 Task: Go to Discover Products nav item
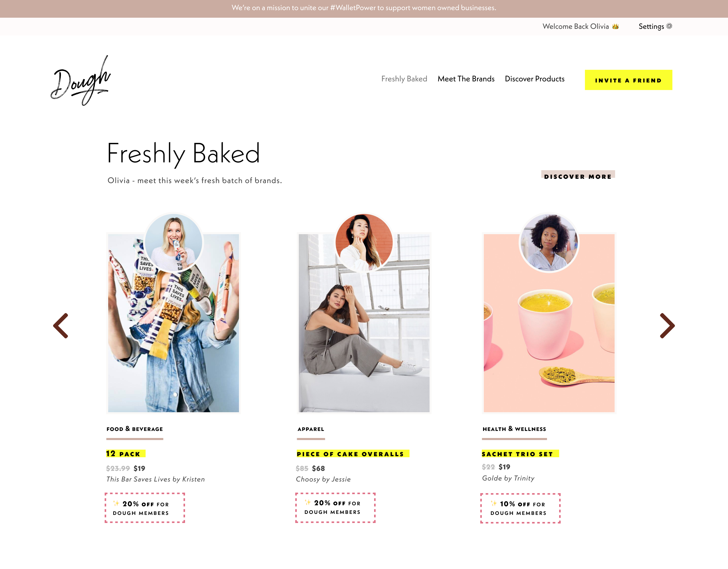click(535, 79)
